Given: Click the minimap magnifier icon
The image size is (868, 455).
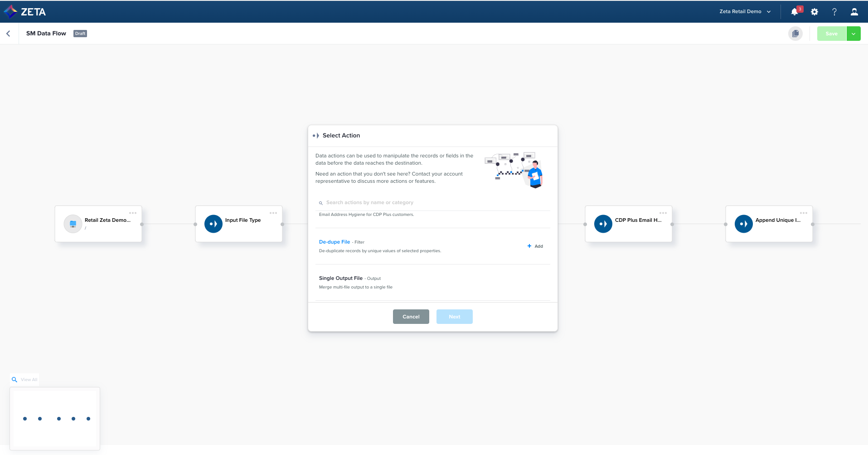Looking at the screenshot, I should 15,380.
